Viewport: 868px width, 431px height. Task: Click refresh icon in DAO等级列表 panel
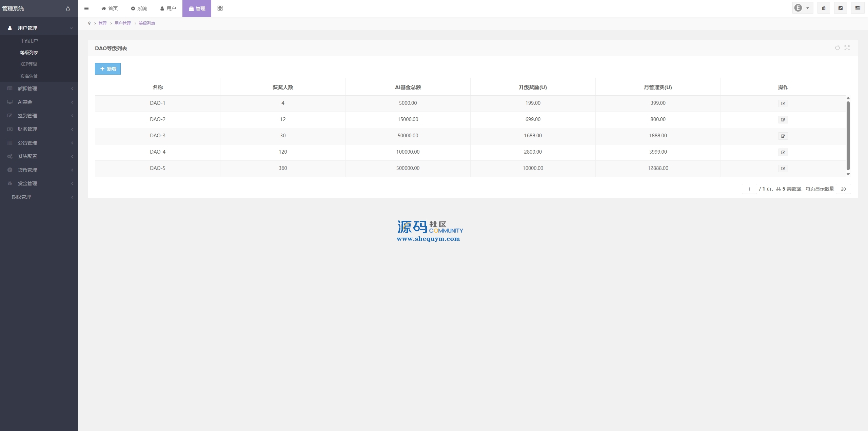point(837,48)
